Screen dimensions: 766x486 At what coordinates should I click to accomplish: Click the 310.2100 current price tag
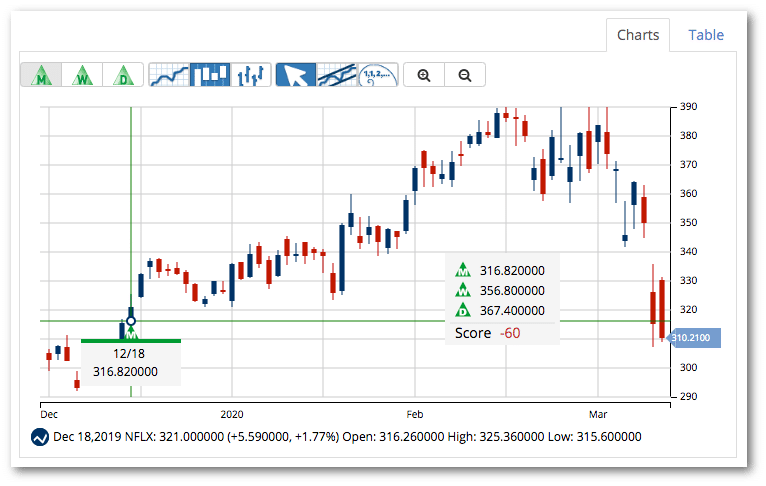tap(694, 338)
